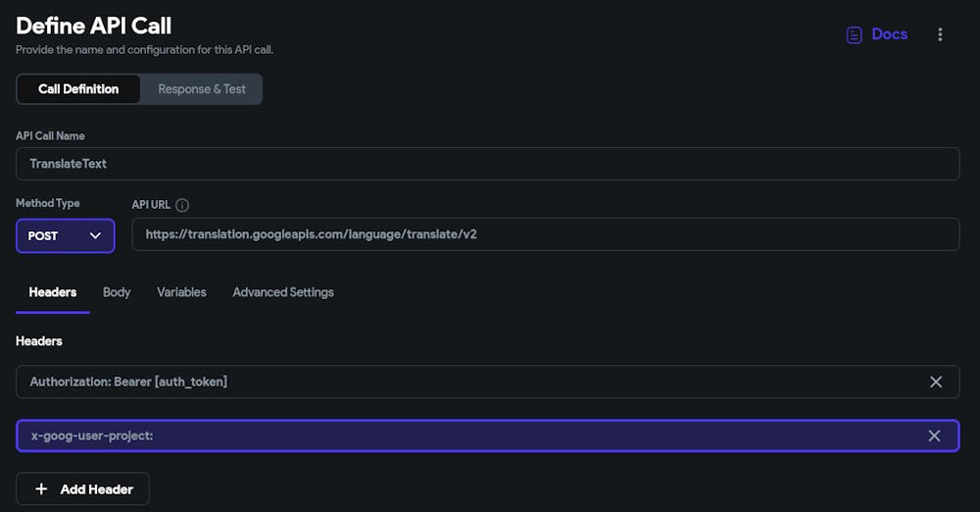Delete the x-goog-user-project header
980x512 pixels.
point(934,435)
